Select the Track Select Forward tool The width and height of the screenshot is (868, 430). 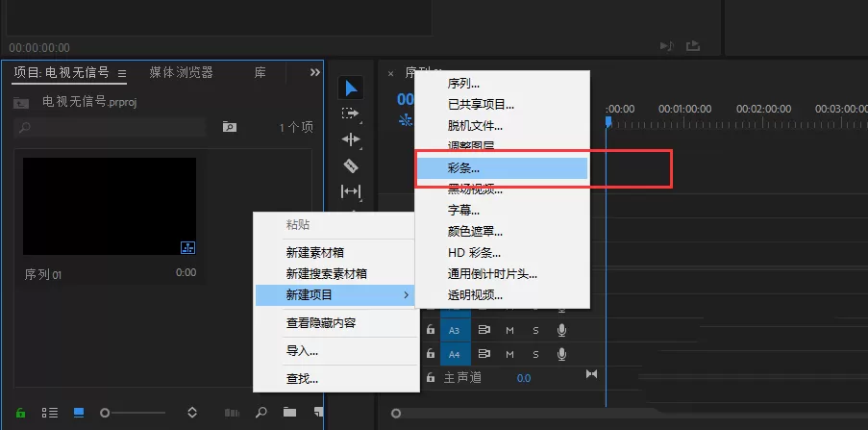click(x=351, y=114)
